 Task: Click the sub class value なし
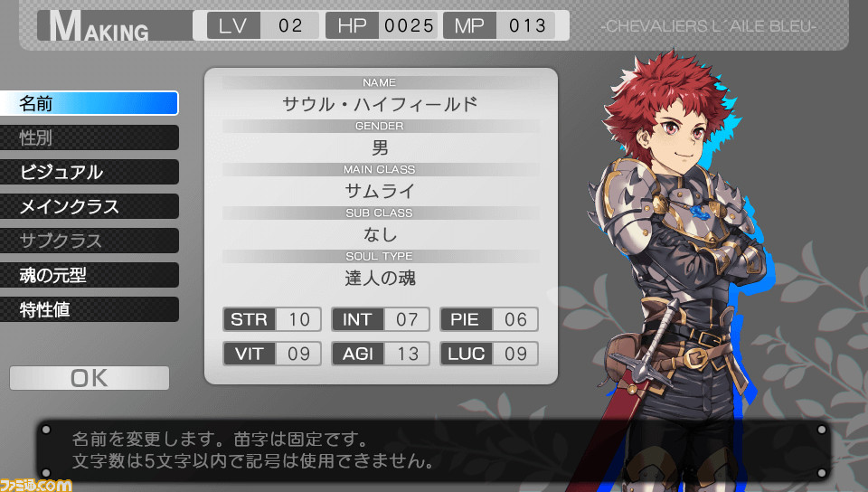click(x=380, y=234)
